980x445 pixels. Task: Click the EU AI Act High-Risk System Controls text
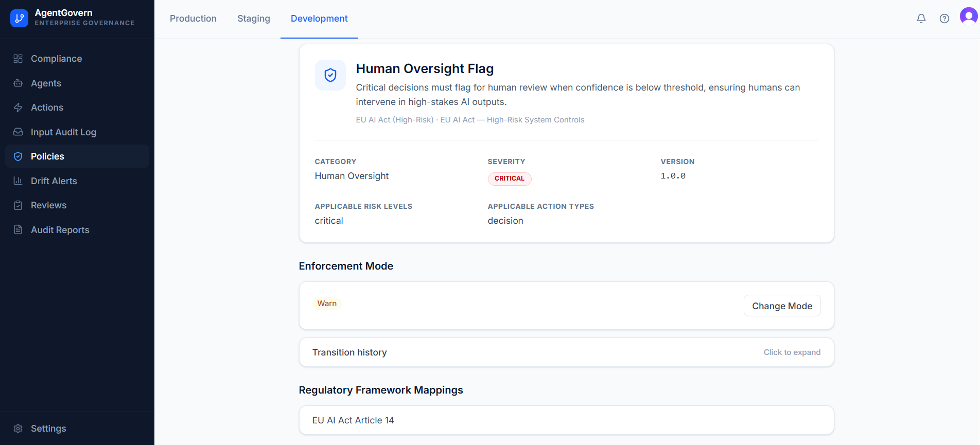(x=512, y=120)
